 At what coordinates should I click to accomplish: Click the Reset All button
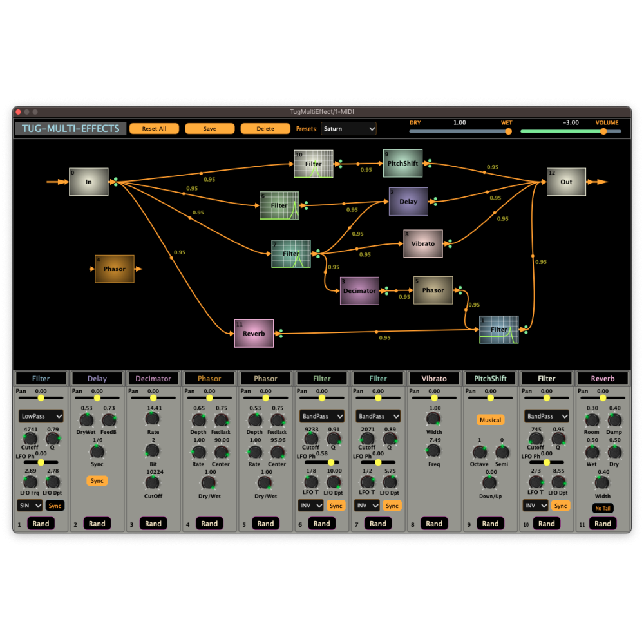tap(154, 129)
